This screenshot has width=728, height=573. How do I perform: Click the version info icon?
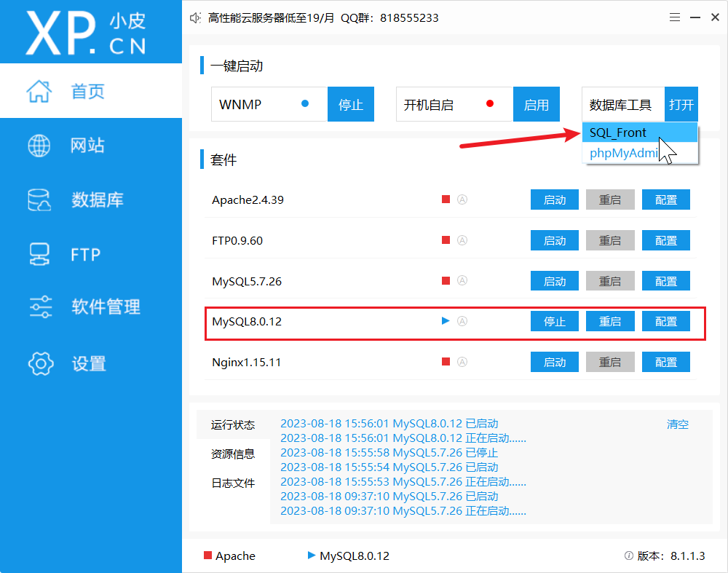pyautogui.click(x=629, y=556)
